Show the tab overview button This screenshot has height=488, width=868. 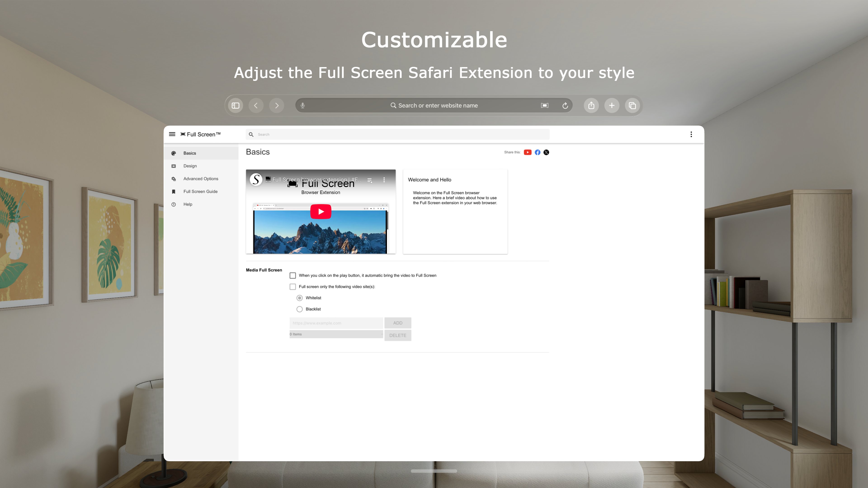(x=632, y=106)
